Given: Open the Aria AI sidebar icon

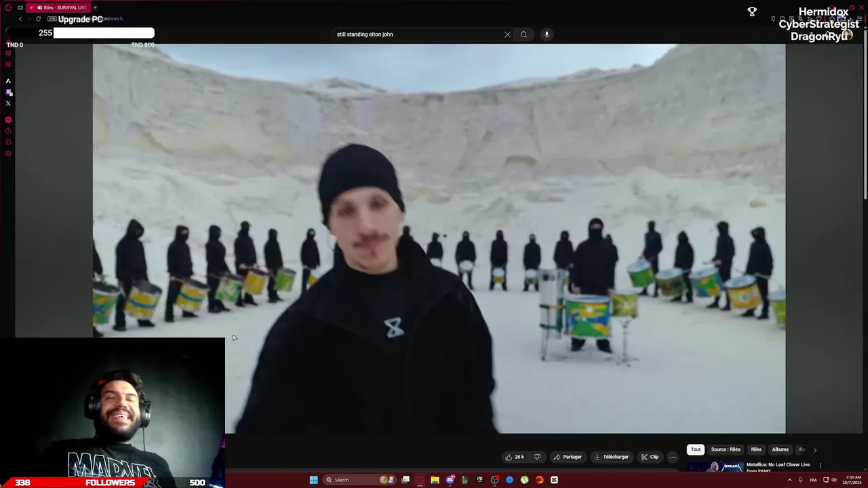Looking at the screenshot, I should [x=8, y=81].
